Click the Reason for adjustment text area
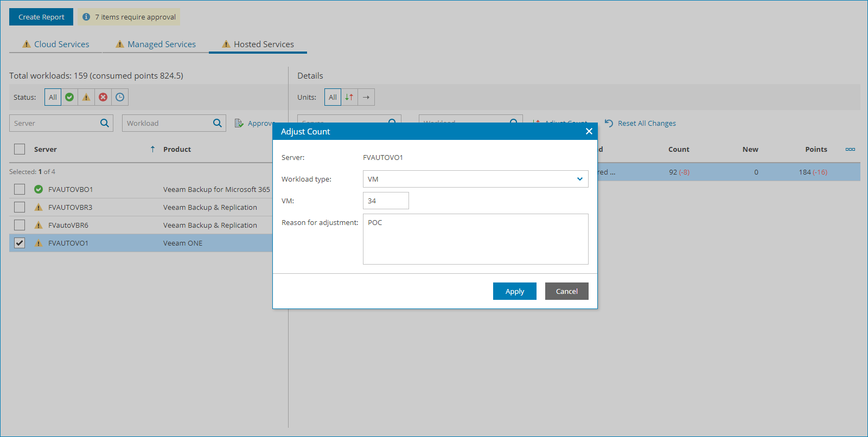 (476, 239)
